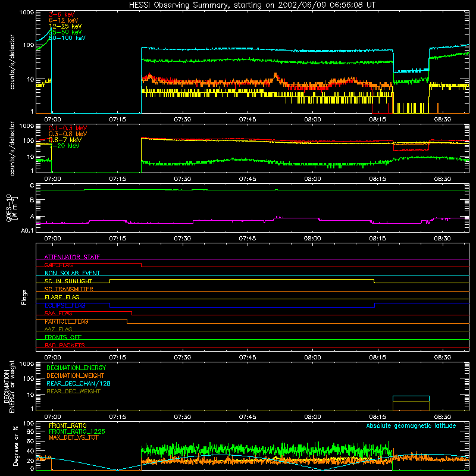Select the SC_TRANSMITTER flag label
Image resolution: width=476 pixels, height=476 pixels.
click(68, 289)
